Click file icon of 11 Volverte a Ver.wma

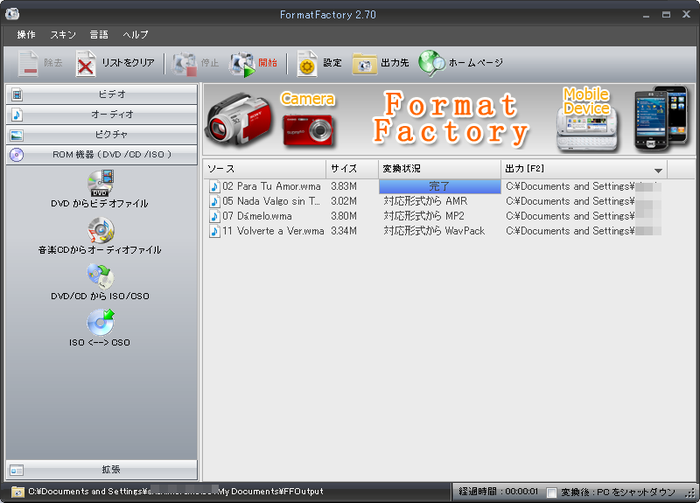pos(215,231)
